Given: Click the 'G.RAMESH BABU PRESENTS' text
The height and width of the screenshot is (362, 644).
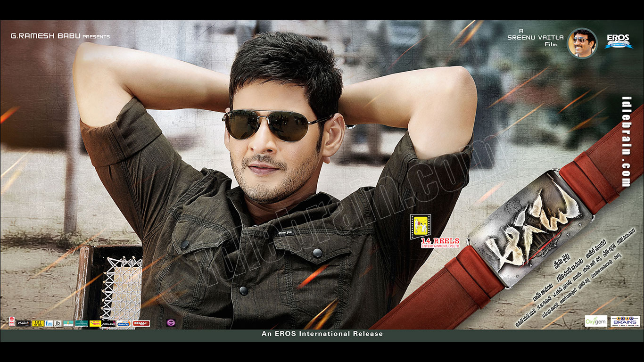Looking at the screenshot, I should [x=60, y=36].
